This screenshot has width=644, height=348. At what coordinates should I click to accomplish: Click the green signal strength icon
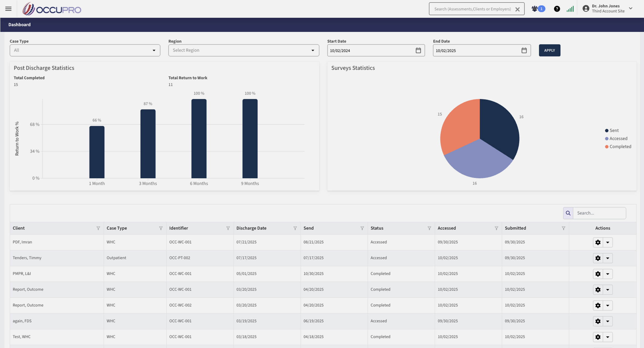pos(570,9)
